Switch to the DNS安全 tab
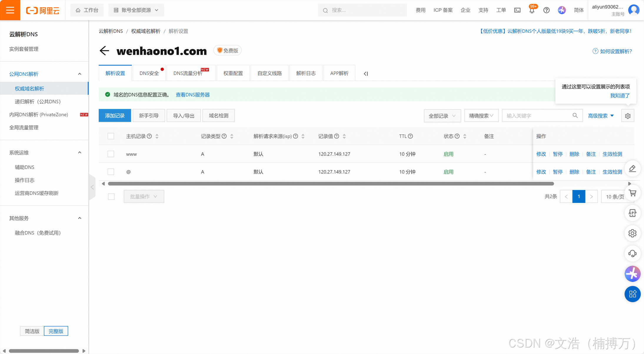The image size is (644, 354). tap(149, 73)
